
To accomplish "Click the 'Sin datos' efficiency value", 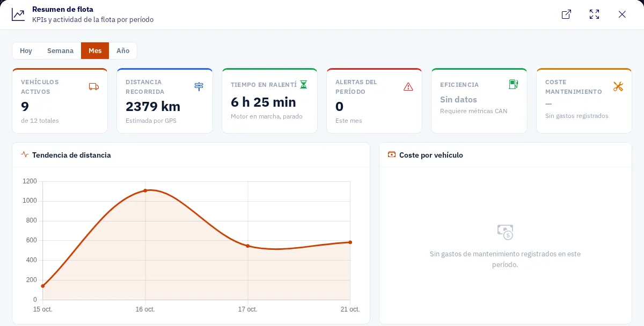I will (x=458, y=99).
